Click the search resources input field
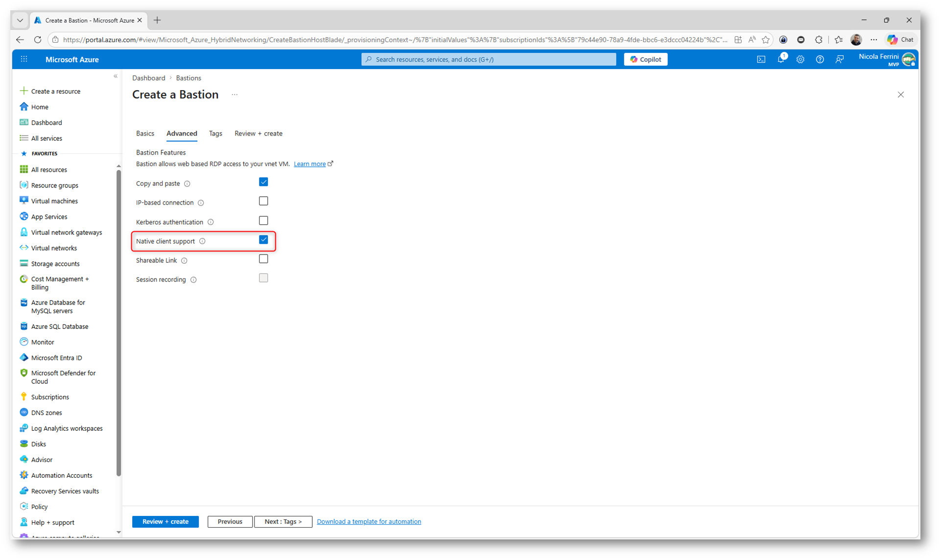Screen dimensions: 941x560 tap(490, 59)
